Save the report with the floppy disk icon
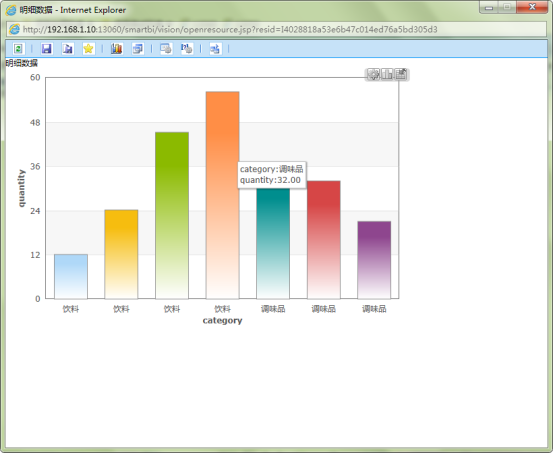Image resolution: width=553 pixels, height=453 pixels. 46,48
